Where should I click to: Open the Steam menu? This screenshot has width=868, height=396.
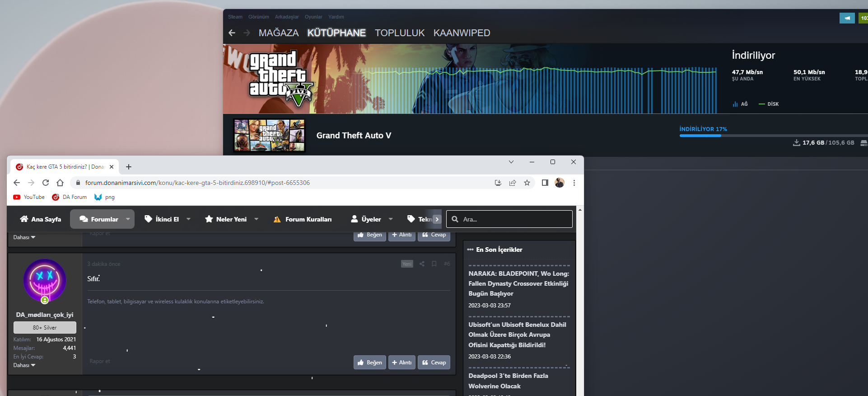click(x=235, y=17)
